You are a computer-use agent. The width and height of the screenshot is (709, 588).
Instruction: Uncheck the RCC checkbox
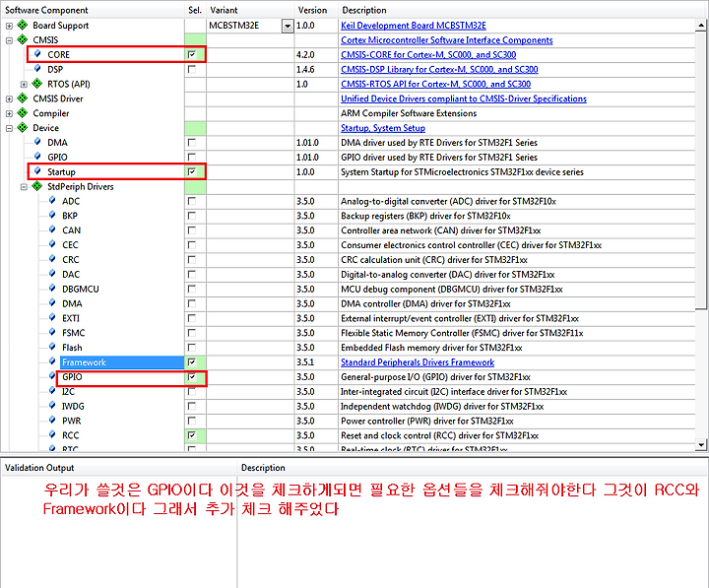[x=192, y=435]
